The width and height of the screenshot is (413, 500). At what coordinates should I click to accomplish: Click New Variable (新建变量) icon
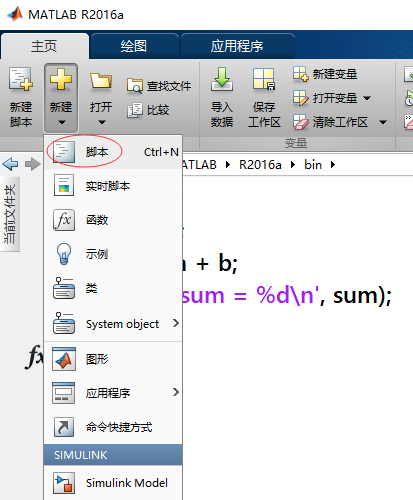point(301,74)
